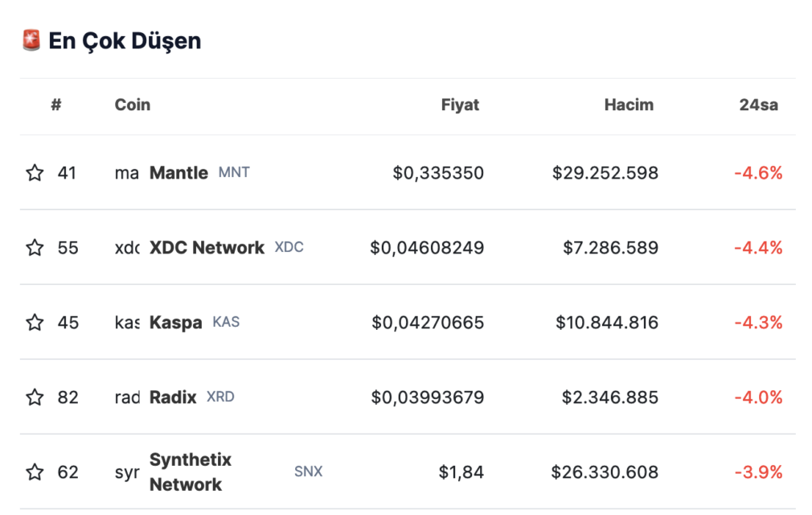The width and height of the screenshot is (812, 515).
Task: Click the red siren alarm icon
Action: click(31, 40)
